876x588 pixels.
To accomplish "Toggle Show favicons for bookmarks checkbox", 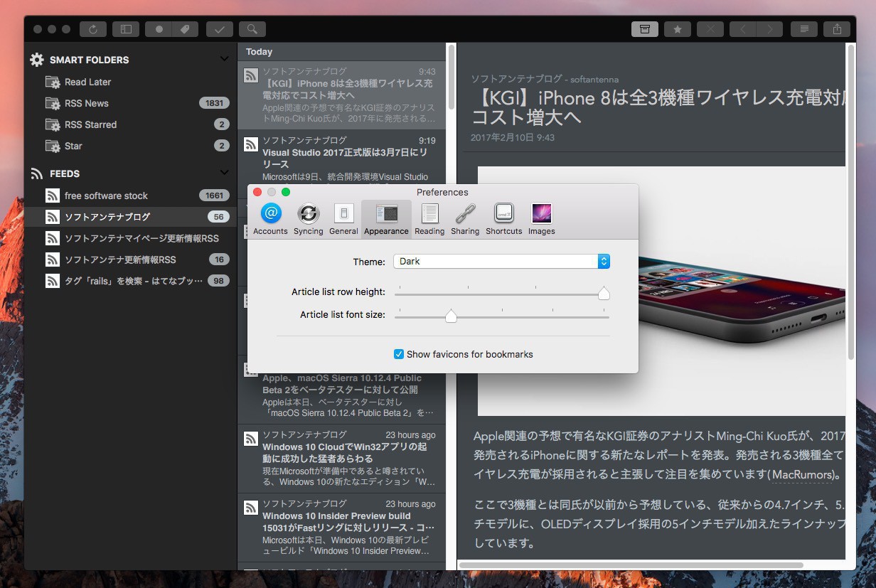I will [x=399, y=354].
